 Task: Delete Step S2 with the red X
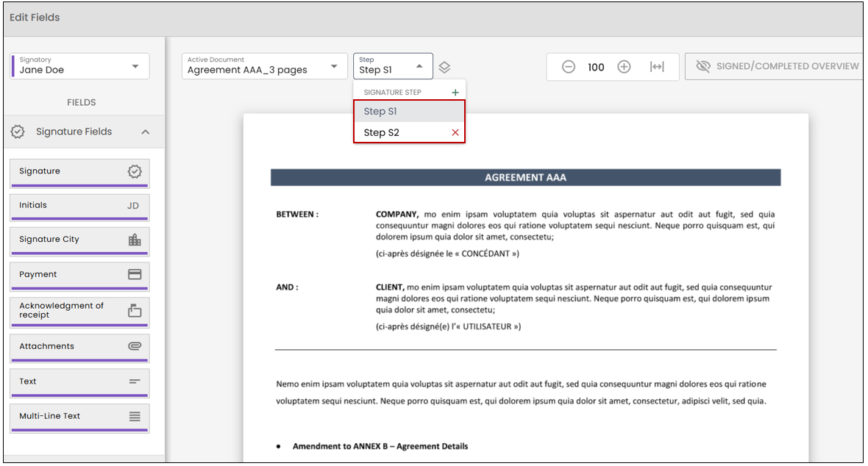455,133
